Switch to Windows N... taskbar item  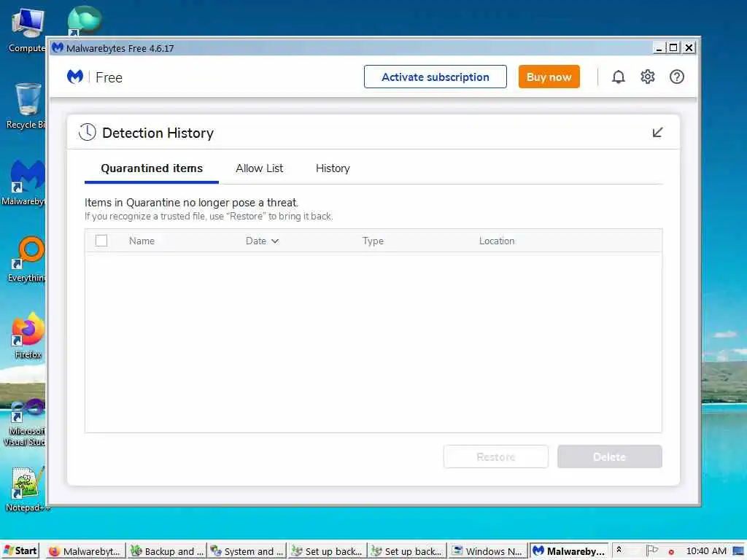click(488, 551)
